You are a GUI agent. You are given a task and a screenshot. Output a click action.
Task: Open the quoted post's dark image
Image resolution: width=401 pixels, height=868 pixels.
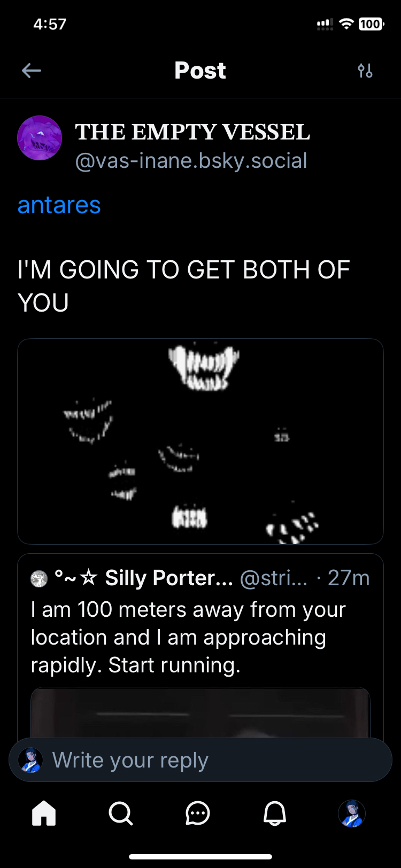click(x=200, y=712)
